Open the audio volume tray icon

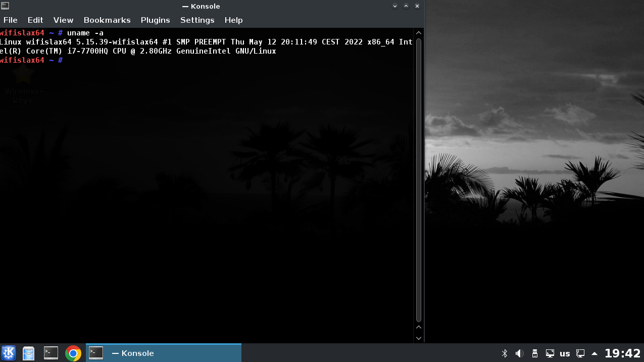tap(519, 353)
